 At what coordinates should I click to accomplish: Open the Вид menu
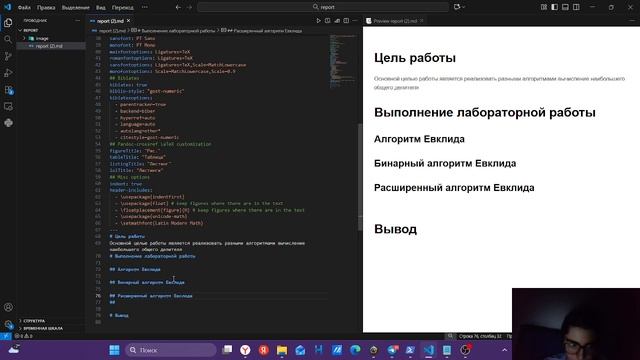[100, 7]
